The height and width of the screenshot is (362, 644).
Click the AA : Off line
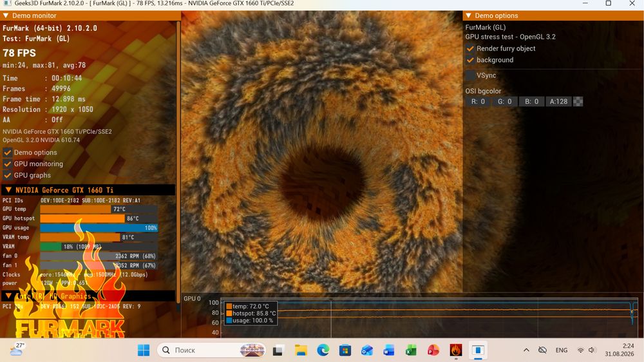coord(33,120)
